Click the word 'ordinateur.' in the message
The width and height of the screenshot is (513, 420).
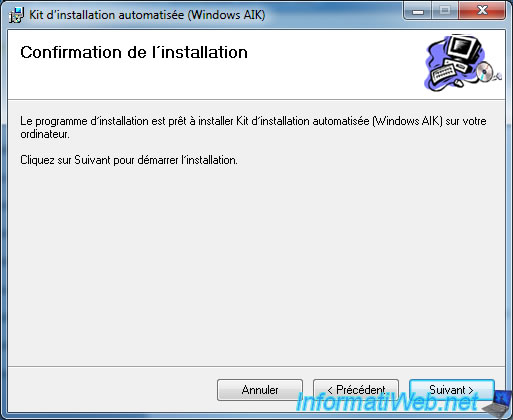point(45,134)
